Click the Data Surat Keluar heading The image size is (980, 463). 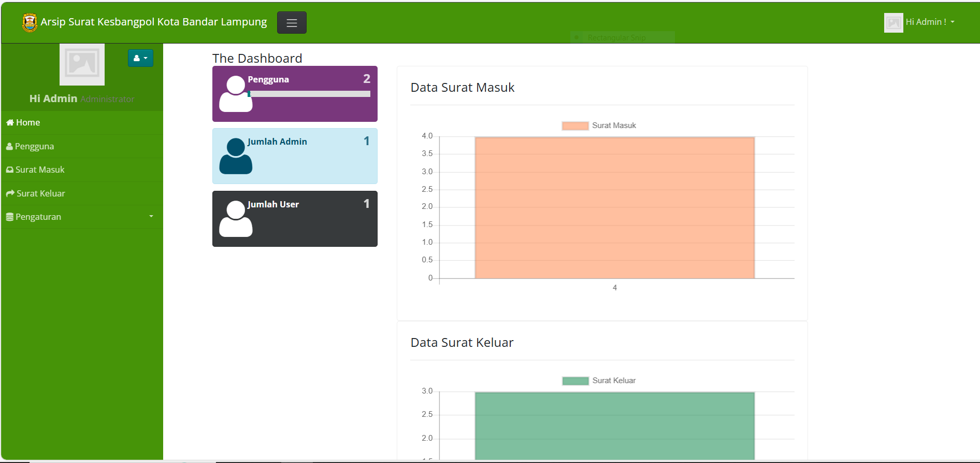(462, 343)
